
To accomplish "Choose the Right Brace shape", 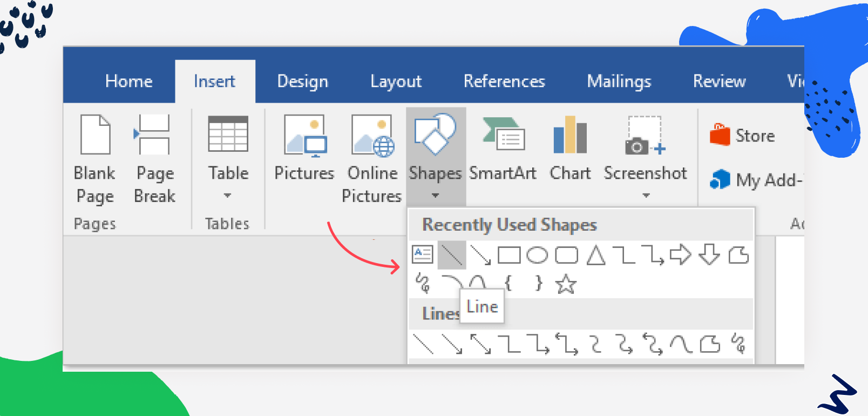I will (x=538, y=283).
